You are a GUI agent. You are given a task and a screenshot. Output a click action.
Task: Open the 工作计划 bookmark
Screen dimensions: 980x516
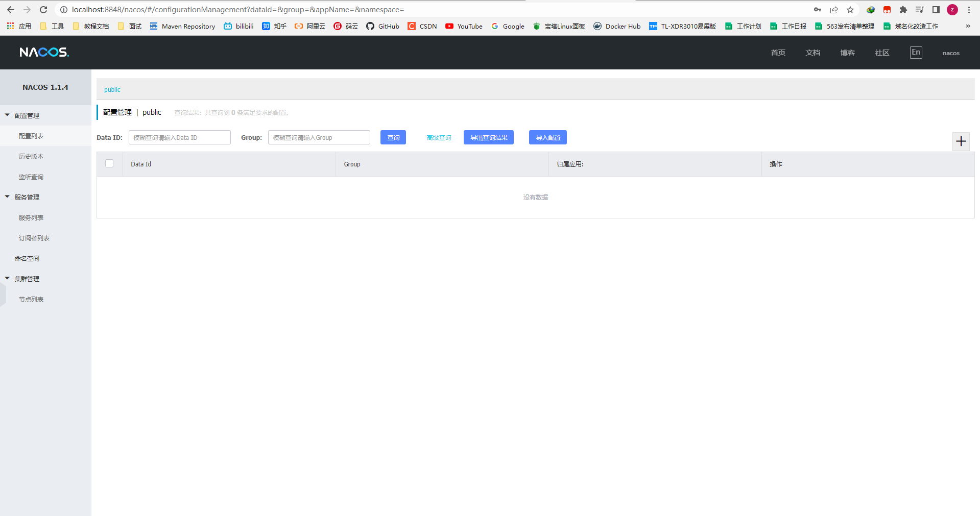(x=744, y=26)
